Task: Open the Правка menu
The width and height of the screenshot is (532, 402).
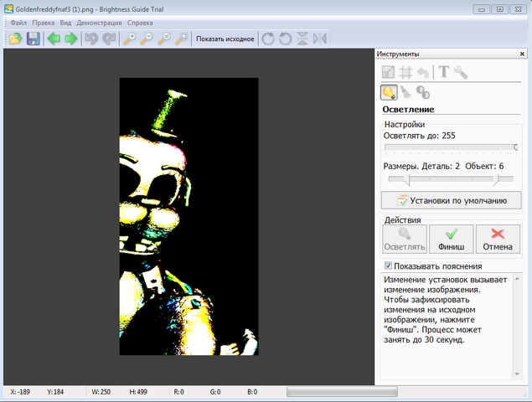Action: (43, 23)
